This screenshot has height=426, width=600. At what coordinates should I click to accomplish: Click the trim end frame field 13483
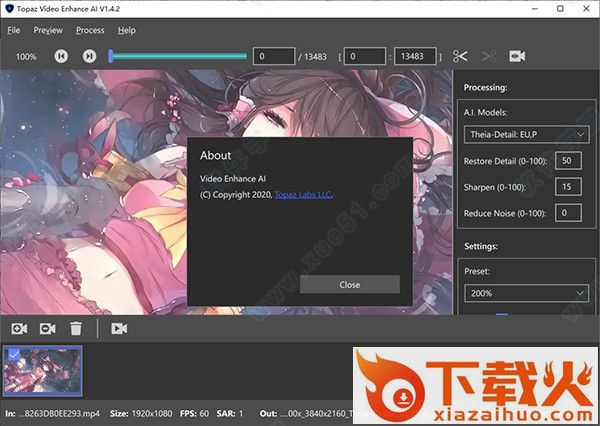click(415, 56)
